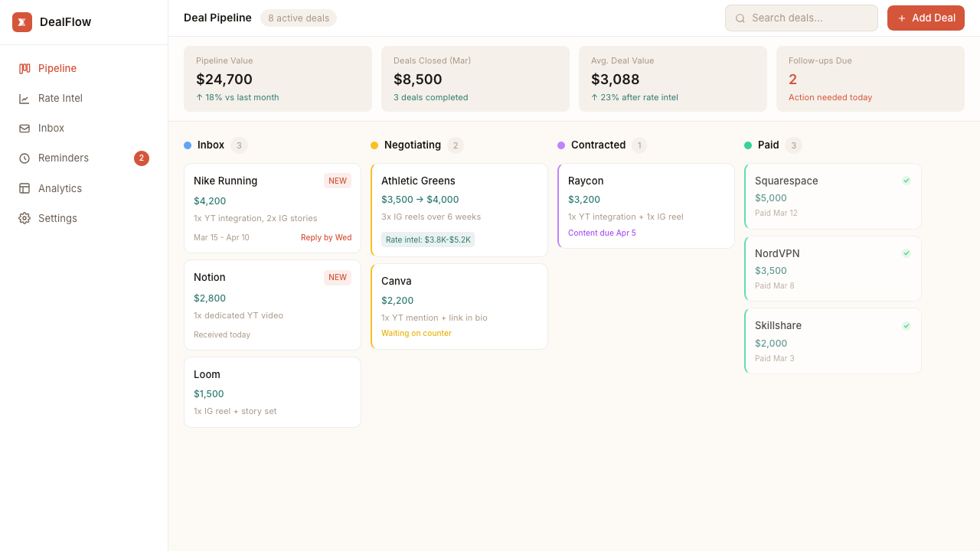Click the Rate intel $3.8K-$5.2K tag
Viewport: 980px width, 551px height.
(428, 240)
